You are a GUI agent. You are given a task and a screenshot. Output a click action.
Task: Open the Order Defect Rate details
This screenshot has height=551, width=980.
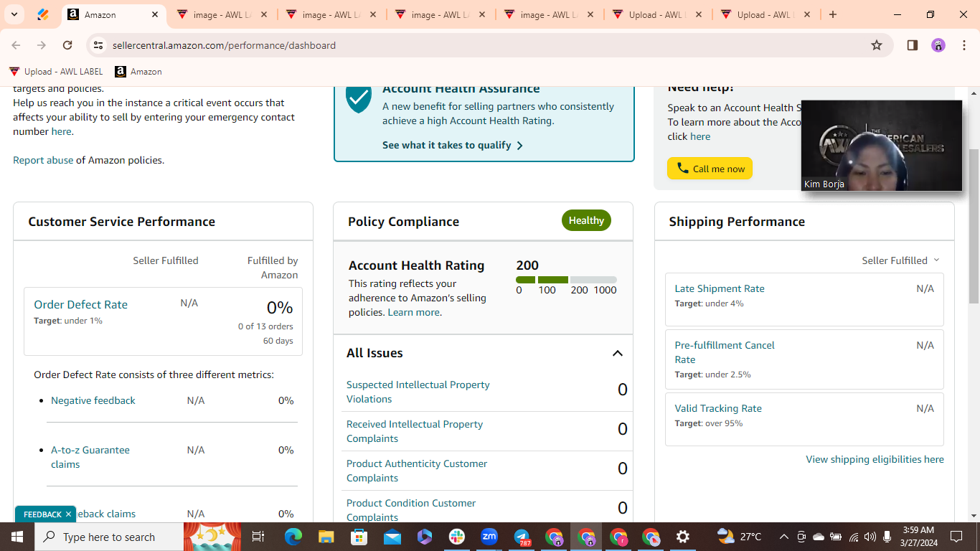pos(80,304)
